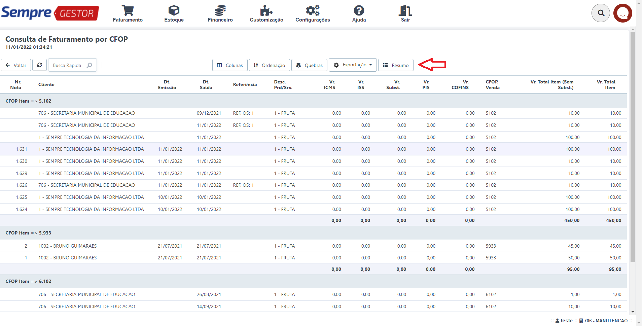Screen dimensions: 644x326
Task: Sort by the last column header, Vr. Total Item
Action: coord(606,84)
